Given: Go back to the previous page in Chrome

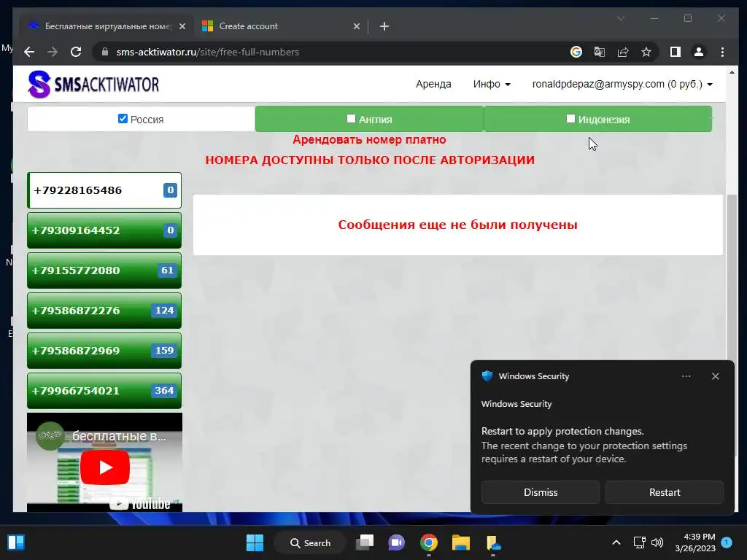Looking at the screenshot, I should point(29,52).
